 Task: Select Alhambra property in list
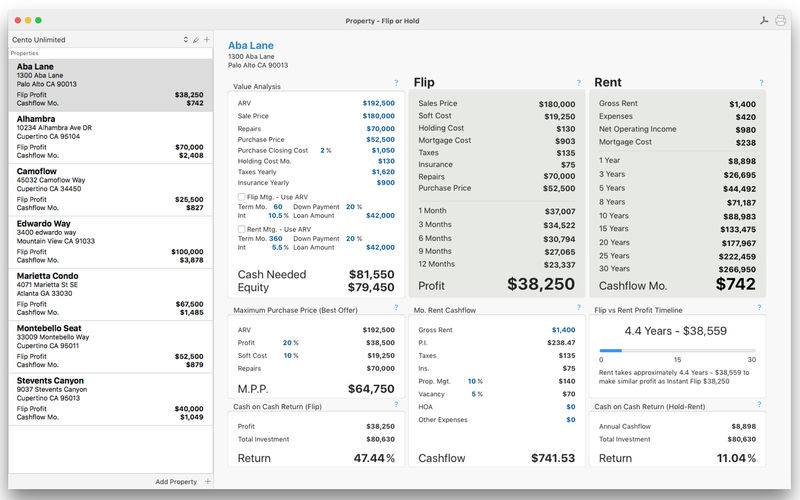pos(110,137)
